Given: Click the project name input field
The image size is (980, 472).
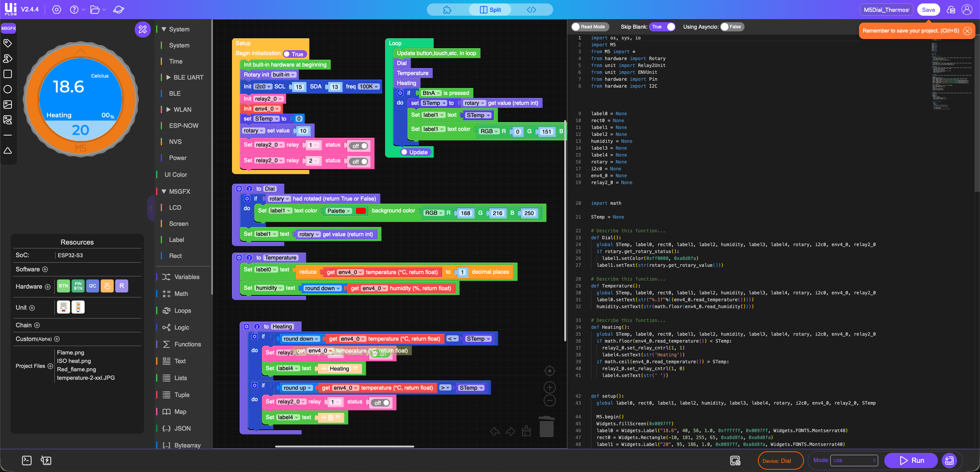Looking at the screenshot, I should tap(886, 10).
